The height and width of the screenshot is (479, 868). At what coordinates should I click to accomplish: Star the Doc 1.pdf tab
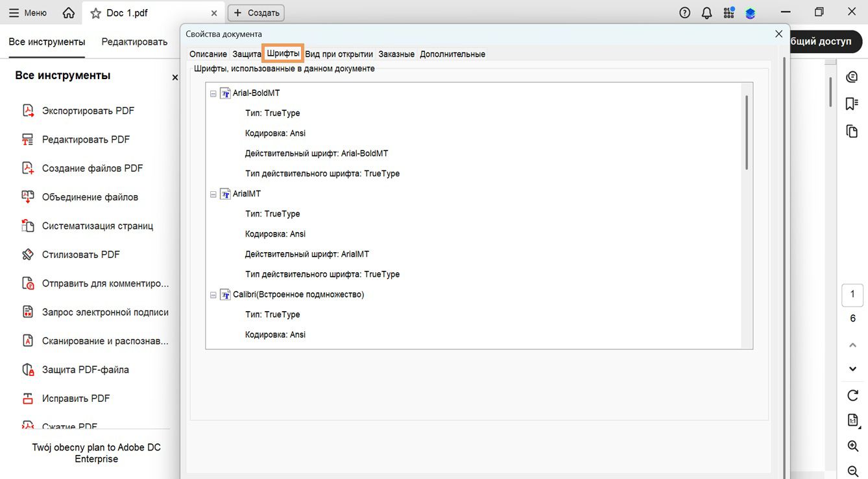[x=96, y=13]
